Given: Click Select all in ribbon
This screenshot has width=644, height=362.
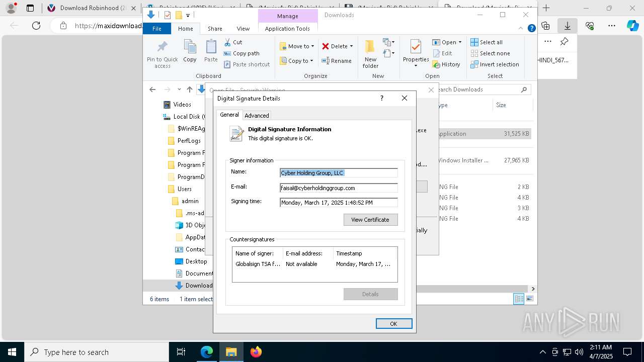Looking at the screenshot, I should (x=487, y=42).
